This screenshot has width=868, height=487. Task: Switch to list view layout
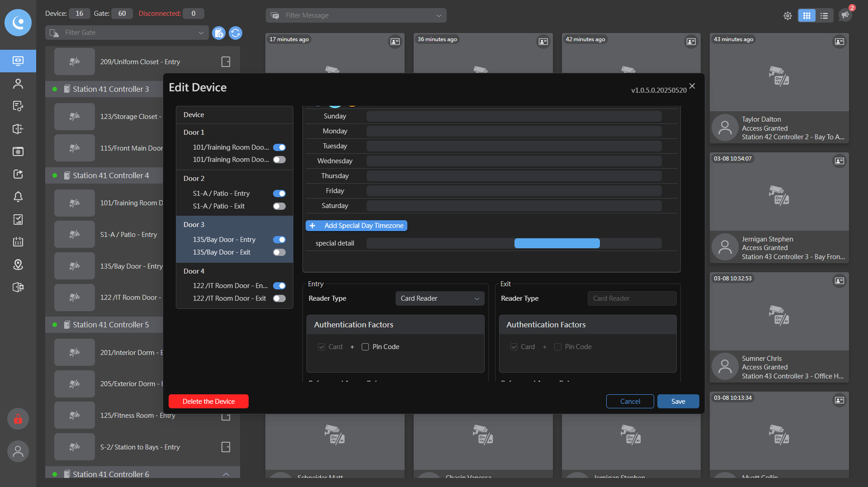coord(824,16)
